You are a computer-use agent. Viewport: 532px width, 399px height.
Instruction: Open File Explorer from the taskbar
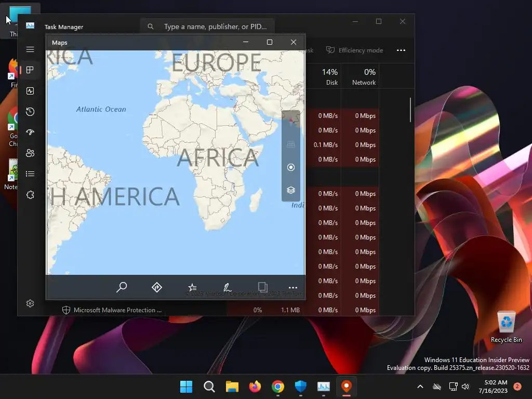[x=232, y=387]
